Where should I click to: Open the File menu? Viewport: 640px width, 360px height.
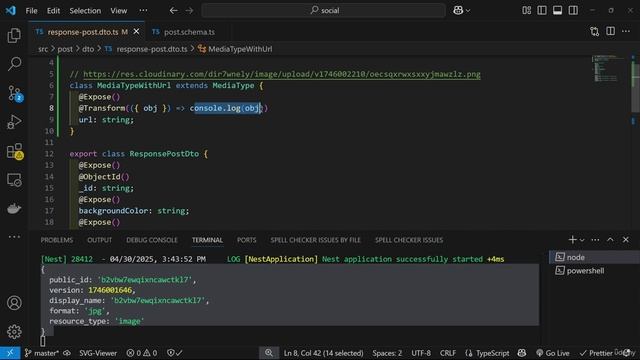[31, 11]
